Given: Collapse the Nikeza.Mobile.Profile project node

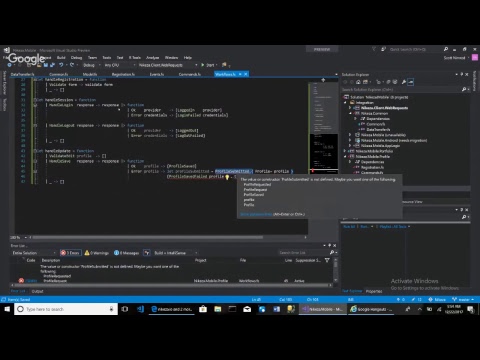Looking at the screenshot, I should tap(345, 156).
